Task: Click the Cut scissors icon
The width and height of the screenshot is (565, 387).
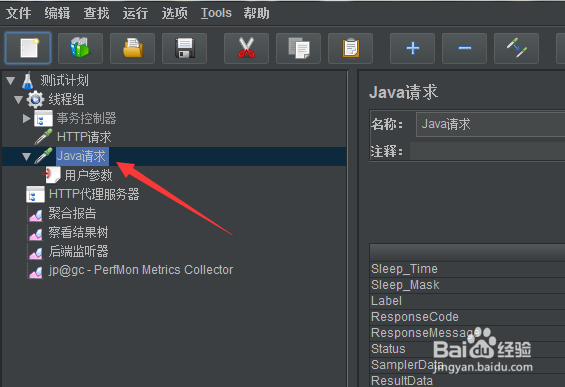Action: pyautogui.click(x=246, y=48)
